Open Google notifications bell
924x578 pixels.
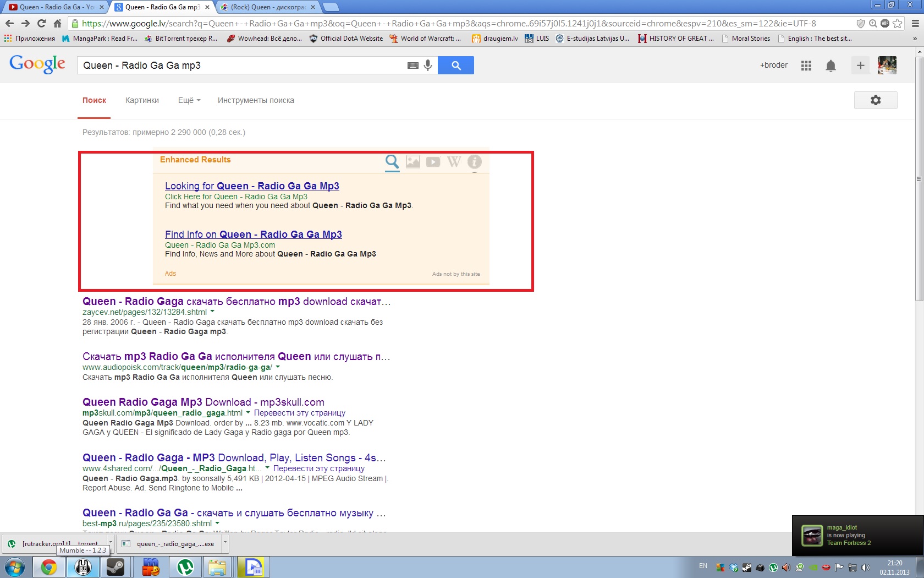point(831,66)
